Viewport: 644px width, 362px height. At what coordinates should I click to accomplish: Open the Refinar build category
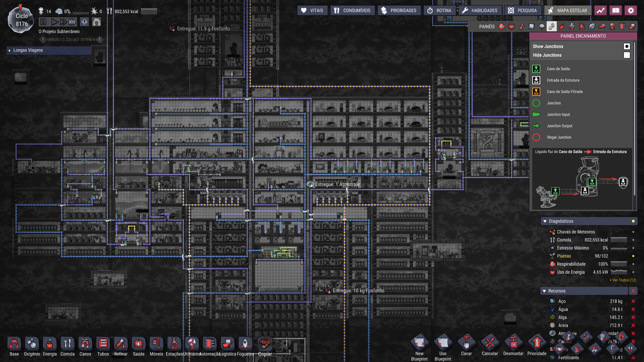click(x=121, y=346)
